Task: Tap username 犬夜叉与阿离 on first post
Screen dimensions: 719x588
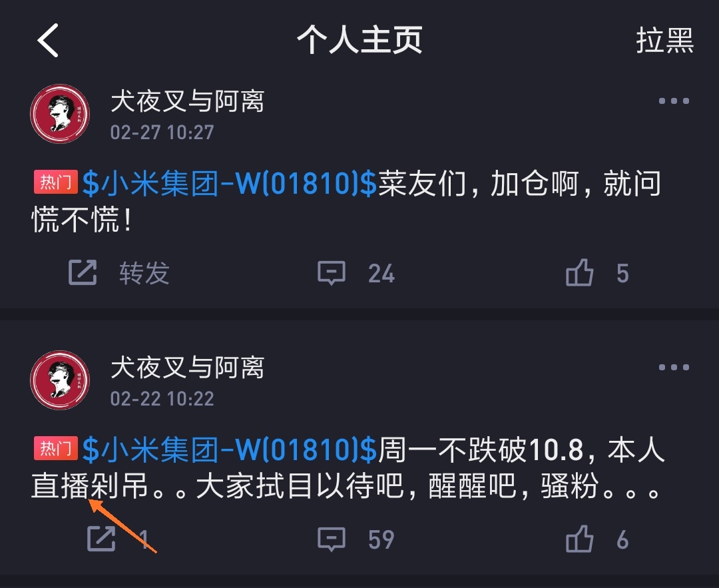Action: coord(188,101)
